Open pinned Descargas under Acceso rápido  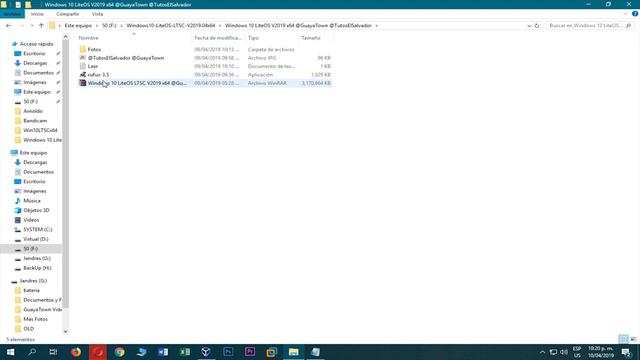coord(35,63)
